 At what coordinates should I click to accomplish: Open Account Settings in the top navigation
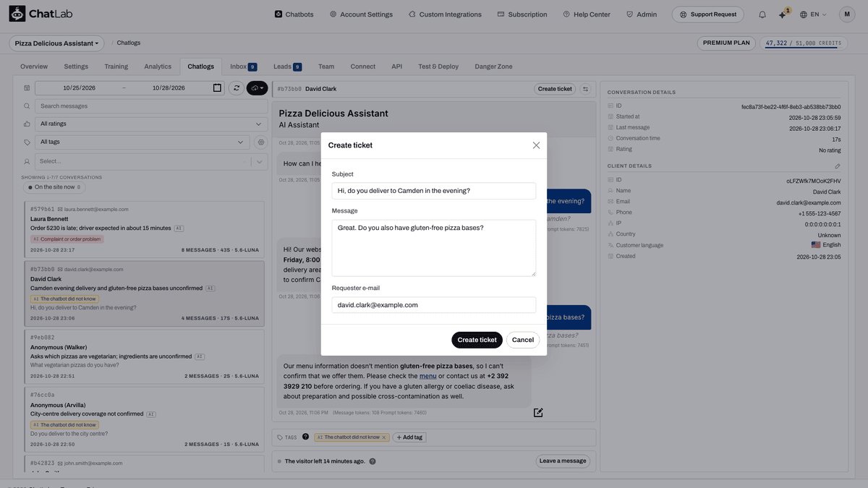tap(361, 14)
